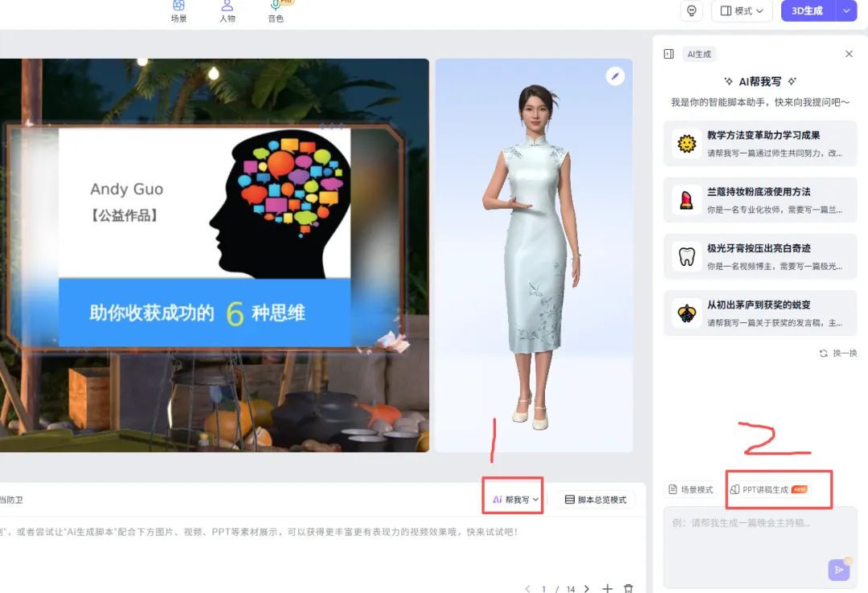Switch to 场景模式

click(x=691, y=489)
